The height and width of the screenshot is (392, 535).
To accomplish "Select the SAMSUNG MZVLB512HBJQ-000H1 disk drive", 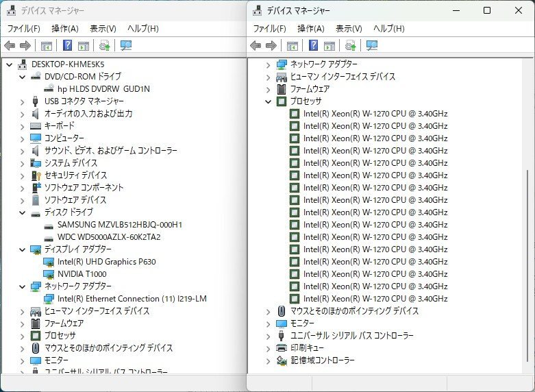I will [119, 224].
